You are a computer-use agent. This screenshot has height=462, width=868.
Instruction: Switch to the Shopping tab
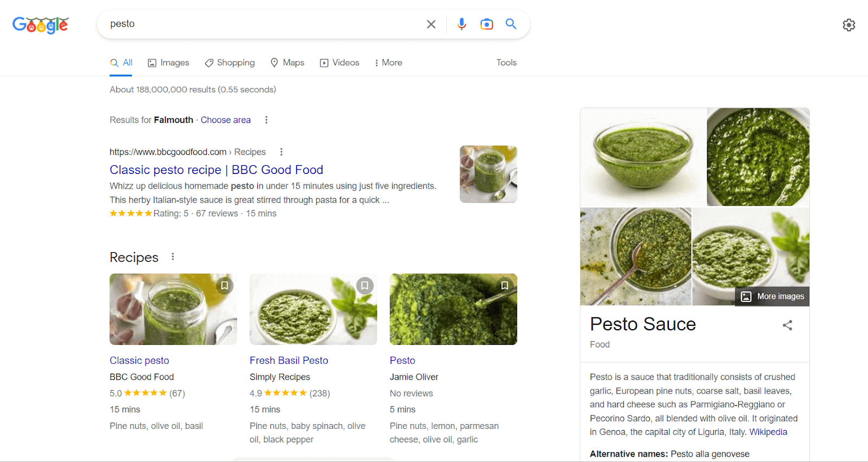230,63
